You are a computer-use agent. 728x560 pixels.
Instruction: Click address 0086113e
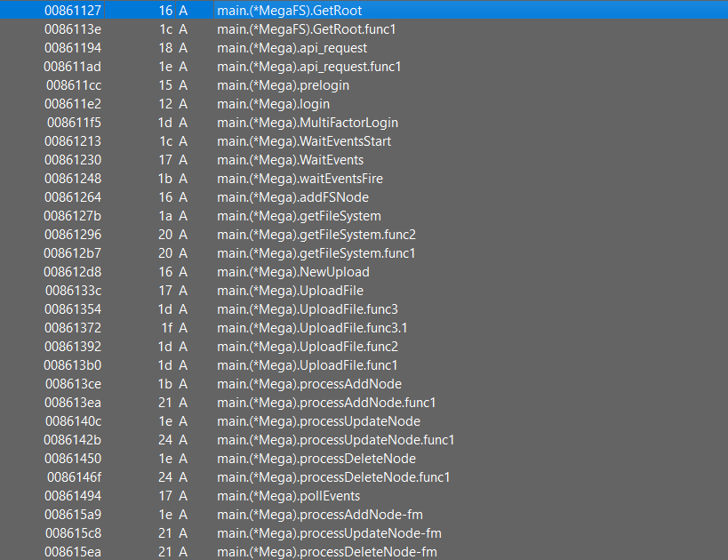point(72,29)
